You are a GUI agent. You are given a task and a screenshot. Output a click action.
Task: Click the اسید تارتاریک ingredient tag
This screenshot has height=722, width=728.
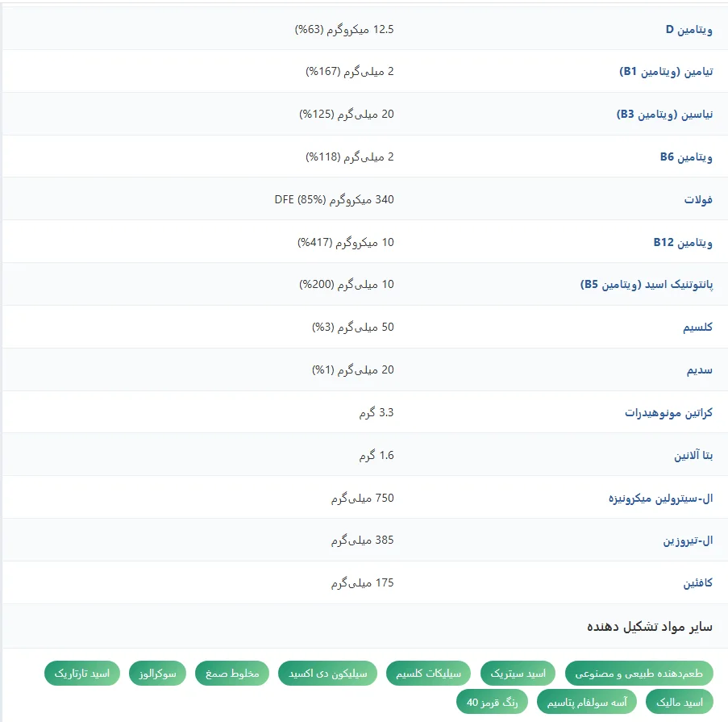(x=82, y=673)
